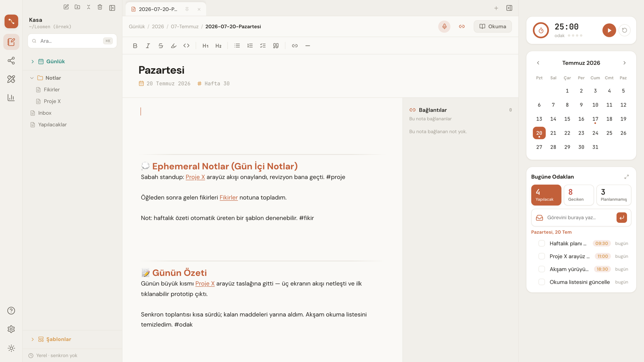
Task: Toggle light/dark theme icon
Action: (x=11, y=348)
